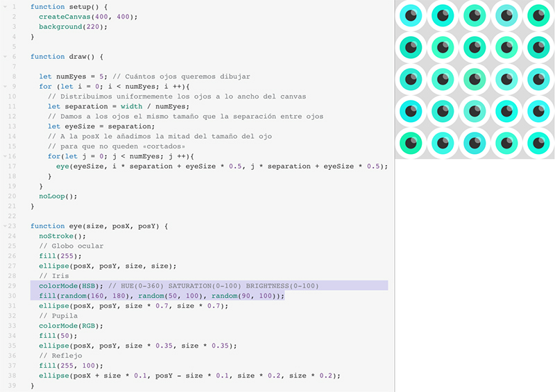
Task: Click the eye in the canvas's bottom-right corner
Action: [x=538, y=143]
